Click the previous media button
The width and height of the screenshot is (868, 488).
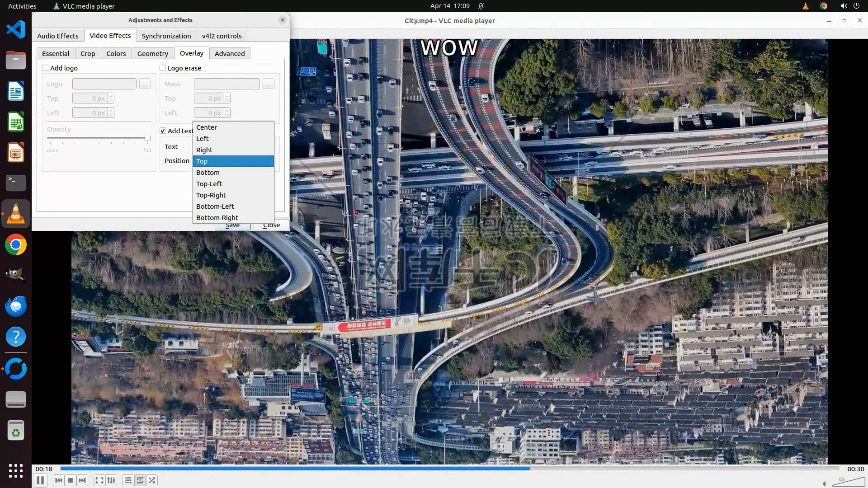pos(58,480)
